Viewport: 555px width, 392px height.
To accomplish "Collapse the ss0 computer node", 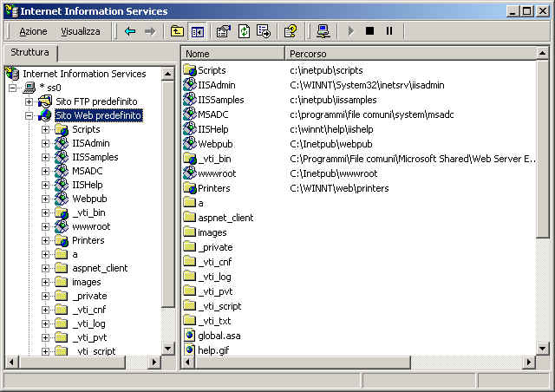I will [13, 88].
